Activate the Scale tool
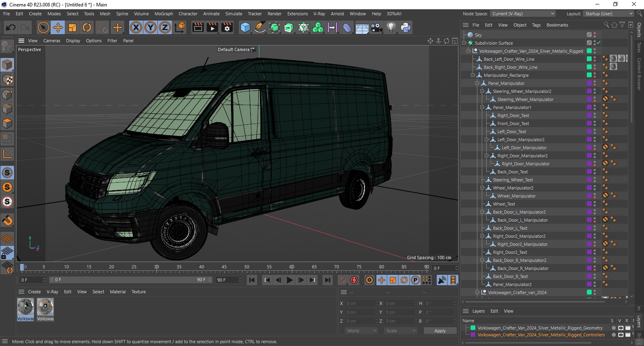 point(72,27)
